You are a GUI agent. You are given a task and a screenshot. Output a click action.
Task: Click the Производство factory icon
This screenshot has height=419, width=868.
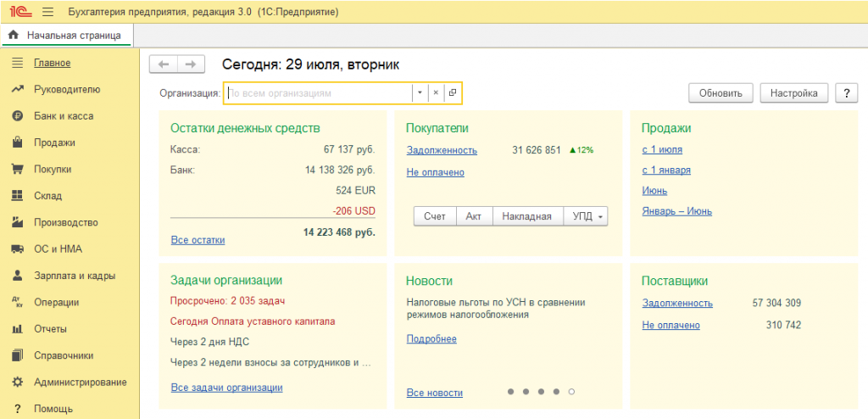coord(18,222)
